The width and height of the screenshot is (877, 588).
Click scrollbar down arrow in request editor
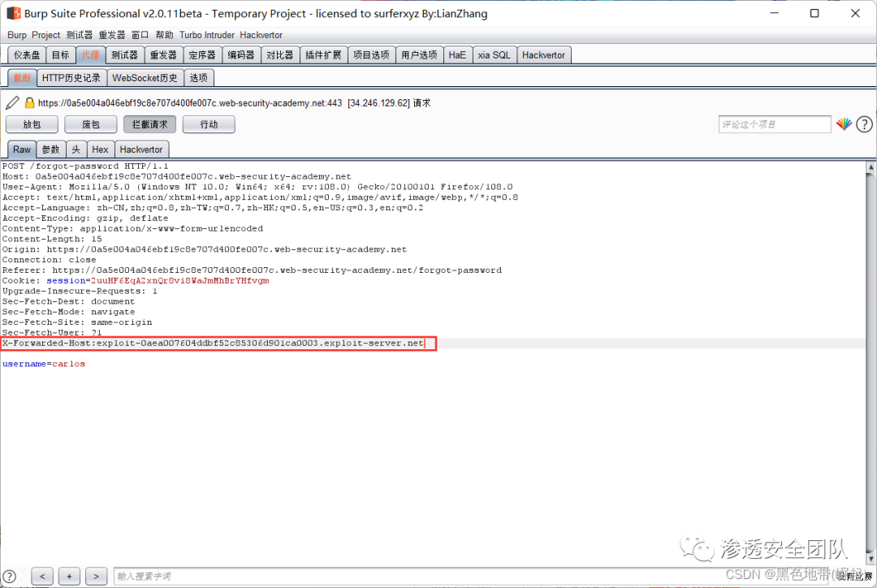[871, 558]
